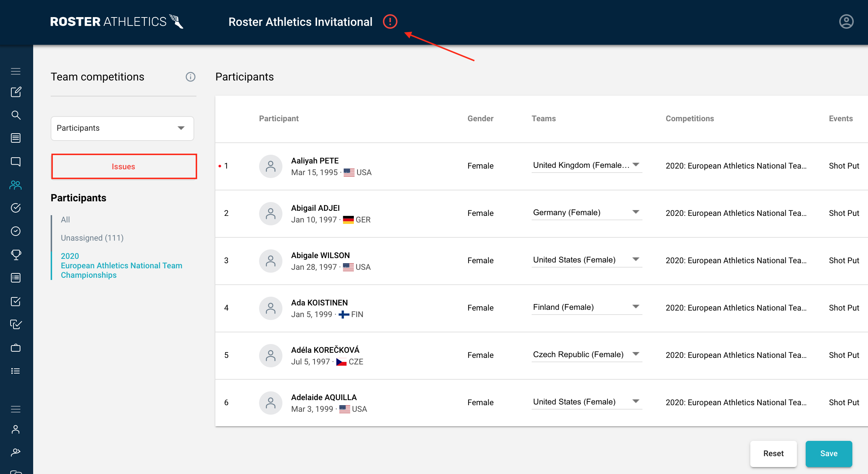
Task: Click the user account icon top right
Action: [846, 21]
